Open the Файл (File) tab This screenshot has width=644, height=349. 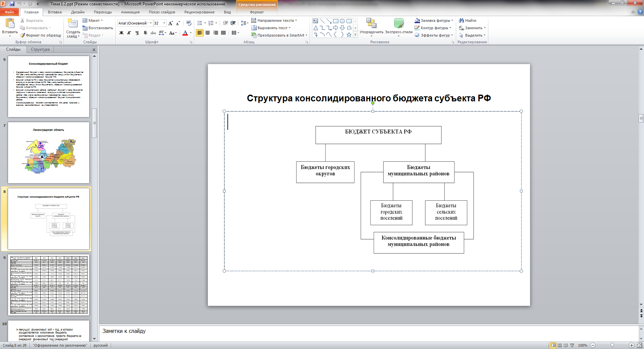point(9,12)
